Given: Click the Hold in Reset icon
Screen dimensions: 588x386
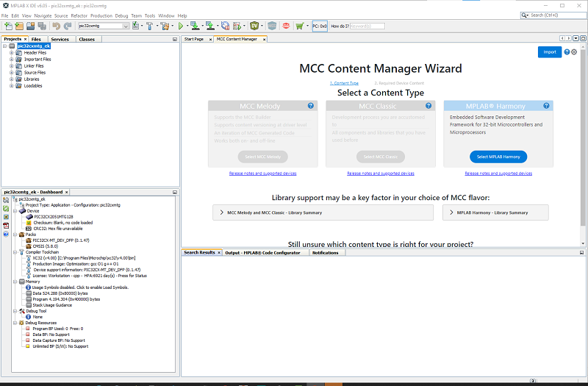Looking at the screenshot, I should 225,26.
